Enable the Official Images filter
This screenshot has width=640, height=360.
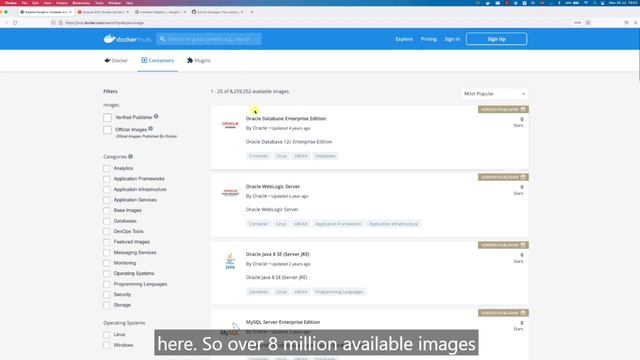pyautogui.click(x=107, y=130)
